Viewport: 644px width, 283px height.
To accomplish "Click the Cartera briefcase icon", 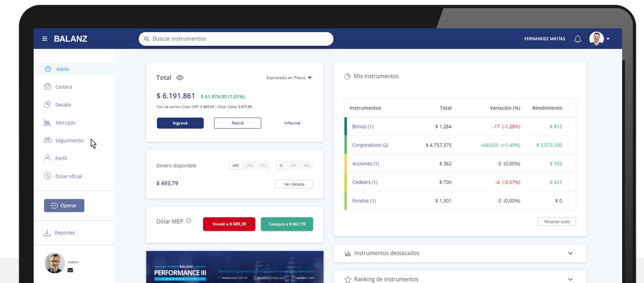I will (48, 86).
